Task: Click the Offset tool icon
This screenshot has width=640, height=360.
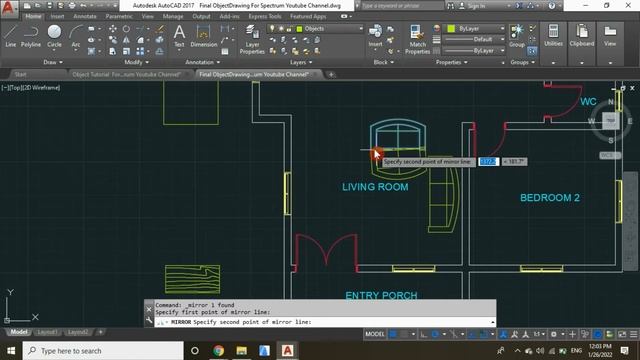Action: point(160,51)
